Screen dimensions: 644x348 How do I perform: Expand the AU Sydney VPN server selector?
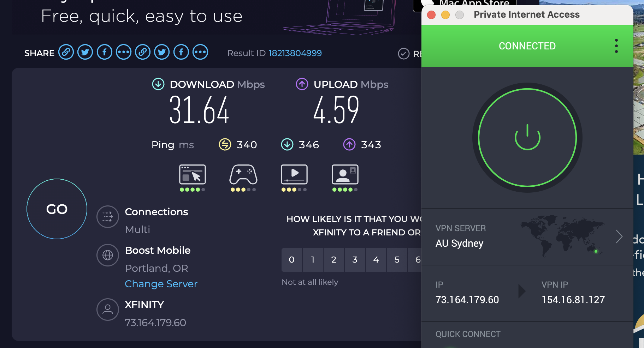pos(619,236)
